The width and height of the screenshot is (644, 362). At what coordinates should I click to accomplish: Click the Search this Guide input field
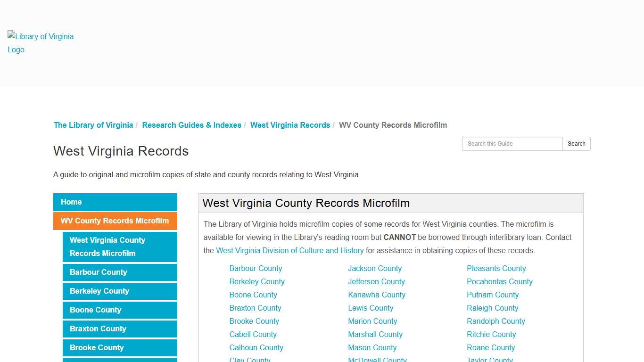pyautogui.click(x=512, y=144)
